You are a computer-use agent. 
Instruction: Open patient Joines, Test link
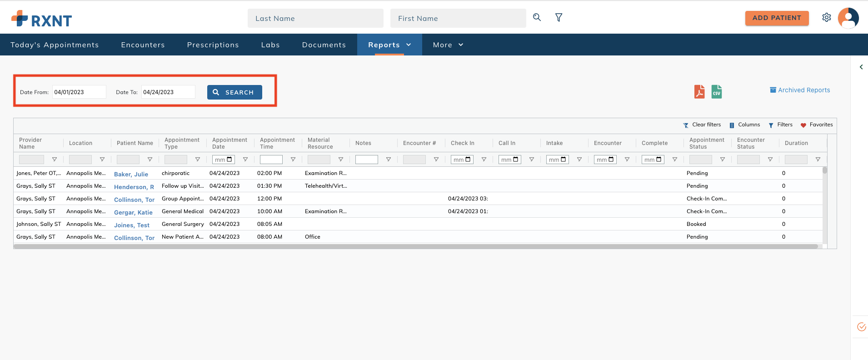(x=132, y=225)
